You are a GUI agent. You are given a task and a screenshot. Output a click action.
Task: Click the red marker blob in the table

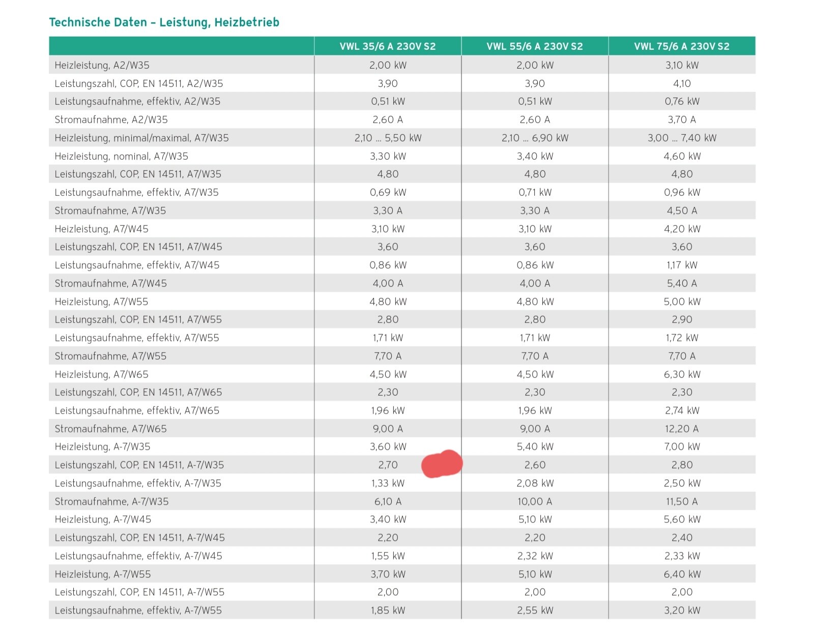442,464
